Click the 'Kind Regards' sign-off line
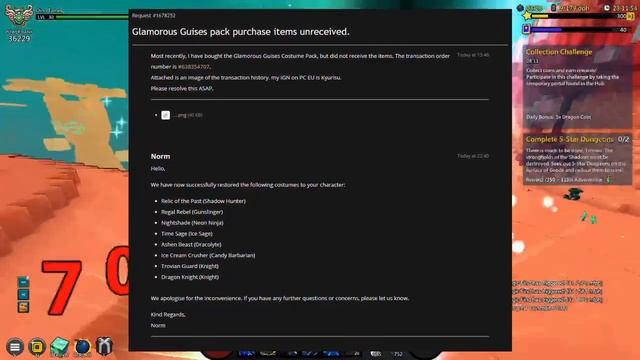 click(168, 314)
